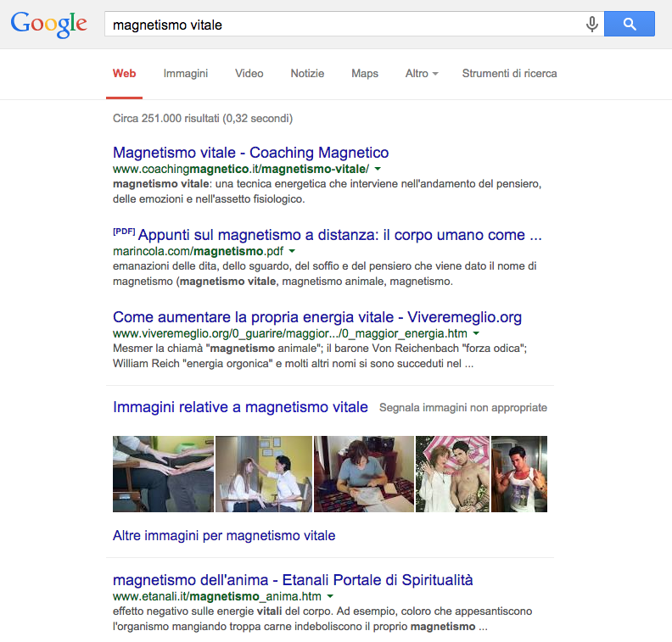Screen dimensions: 672x642
Task: Expand the Altro dropdown menu
Action: click(x=422, y=74)
